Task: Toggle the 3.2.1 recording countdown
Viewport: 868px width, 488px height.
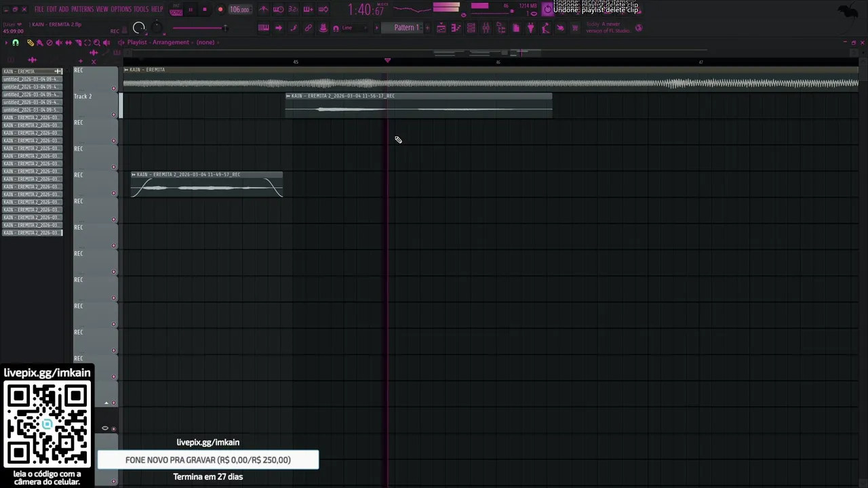Action: click(x=293, y=9)
